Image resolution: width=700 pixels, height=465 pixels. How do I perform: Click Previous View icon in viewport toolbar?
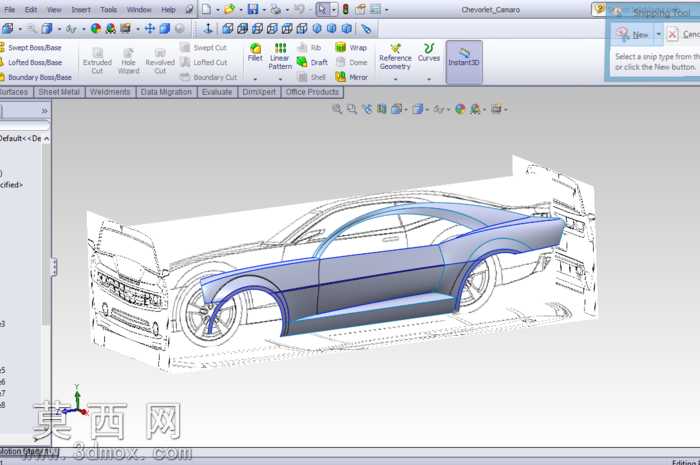367,109
